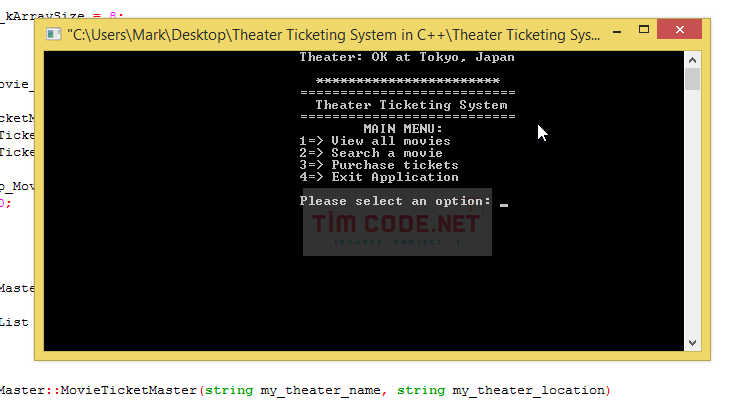Click "MovieTicketMaster" constructor name in the code editor
The image size is (756, 403).
[x=129, y=390]
